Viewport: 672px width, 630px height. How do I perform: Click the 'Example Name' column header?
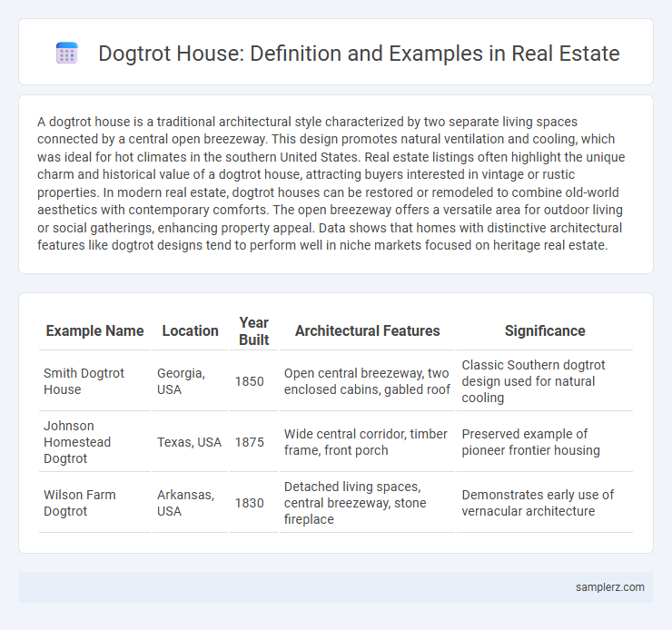94,330
